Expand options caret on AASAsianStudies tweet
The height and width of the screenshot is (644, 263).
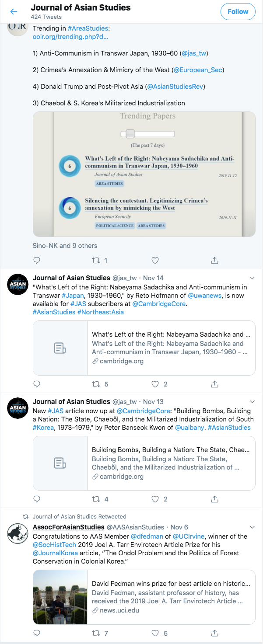click(x=252, y=527)
